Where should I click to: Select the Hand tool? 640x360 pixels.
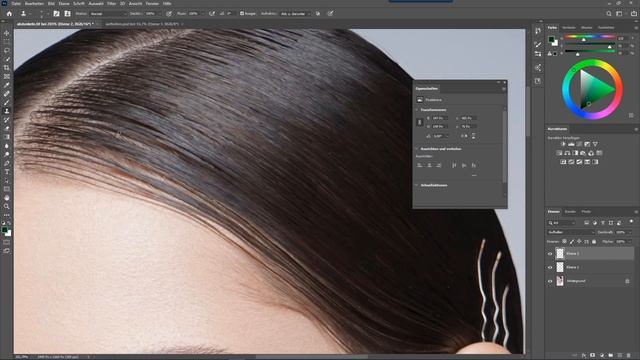[x=7, y=198]
